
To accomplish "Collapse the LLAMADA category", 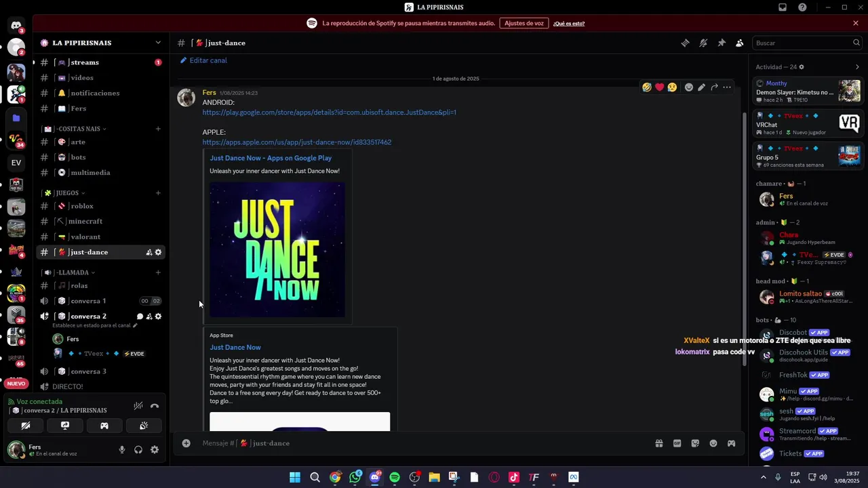I will pyautogui.click(x=69, y=272).
